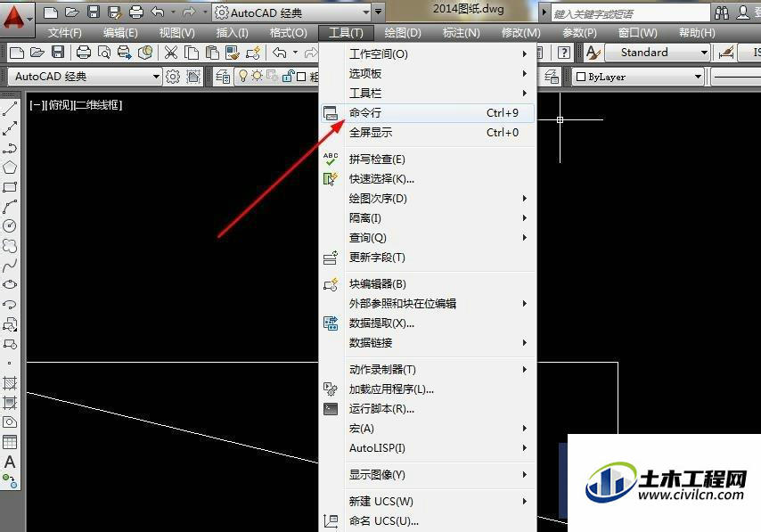Select the Polygon tool

click(x=10, y=168)
